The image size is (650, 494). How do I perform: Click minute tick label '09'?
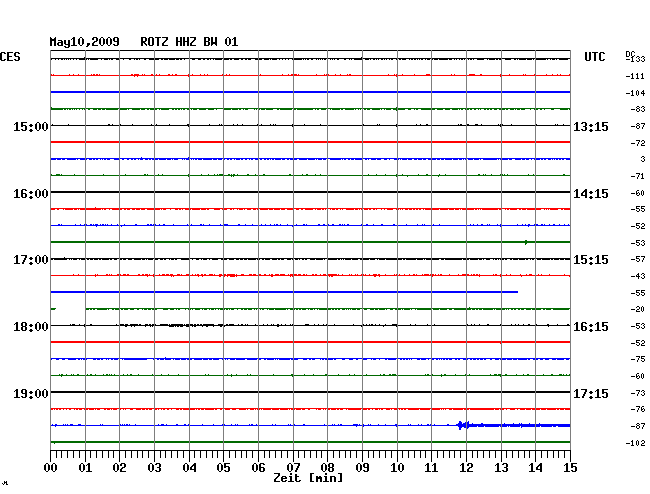pos(362,468)
